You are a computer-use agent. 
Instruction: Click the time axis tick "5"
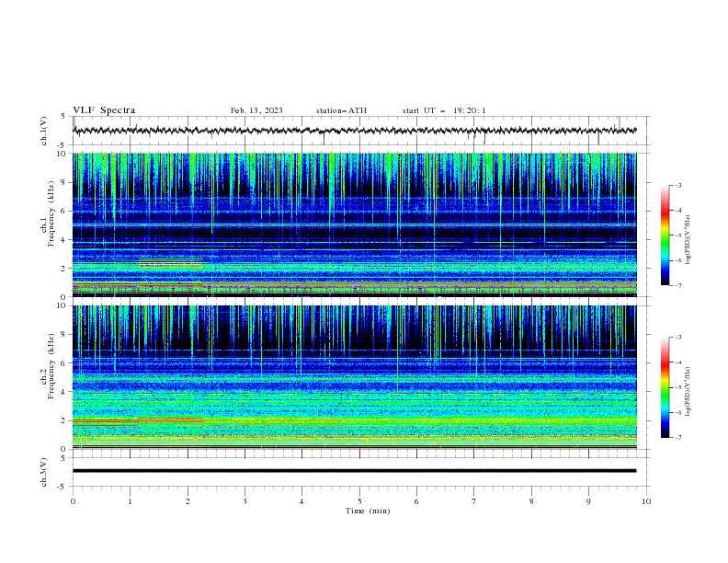pyautogui.click(x=359, y=501)
